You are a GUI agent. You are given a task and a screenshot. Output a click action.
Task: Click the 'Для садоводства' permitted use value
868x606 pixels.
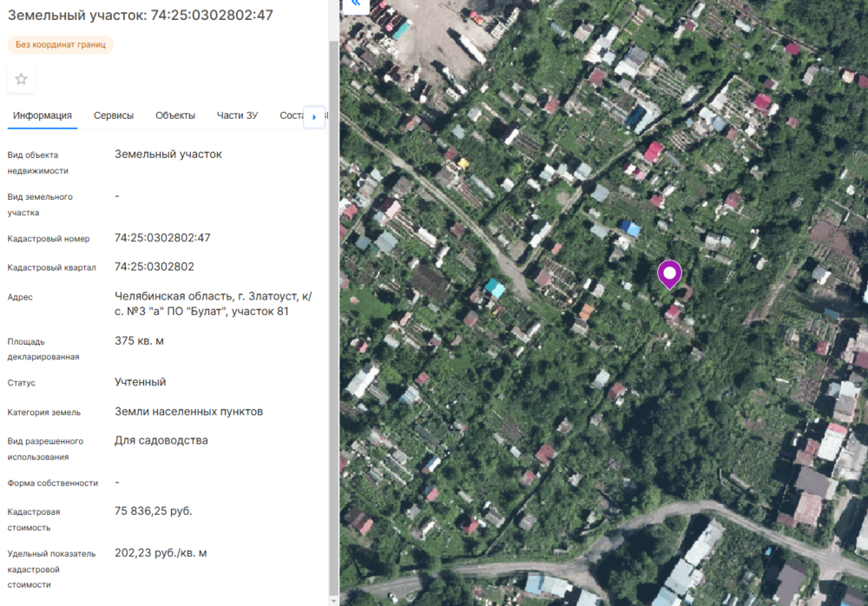point(161,441)
